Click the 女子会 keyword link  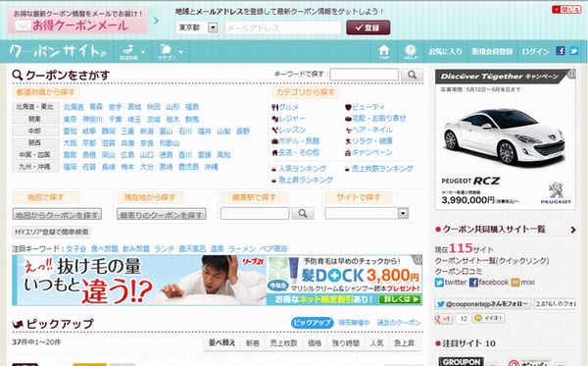click(x=76, y=248)
